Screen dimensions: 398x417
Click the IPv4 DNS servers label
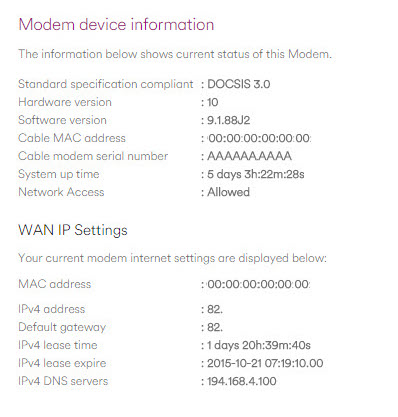click(63, 381)
